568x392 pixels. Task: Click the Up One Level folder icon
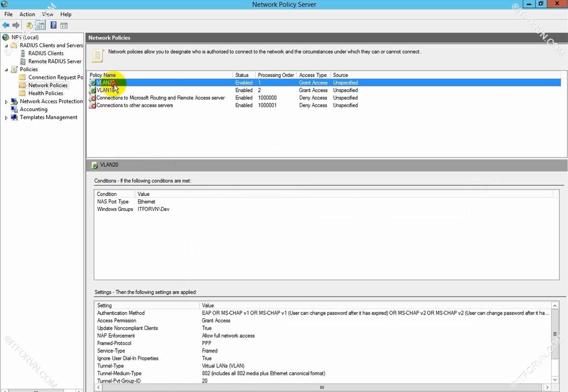pyautogui.click(x=30, y=25)
